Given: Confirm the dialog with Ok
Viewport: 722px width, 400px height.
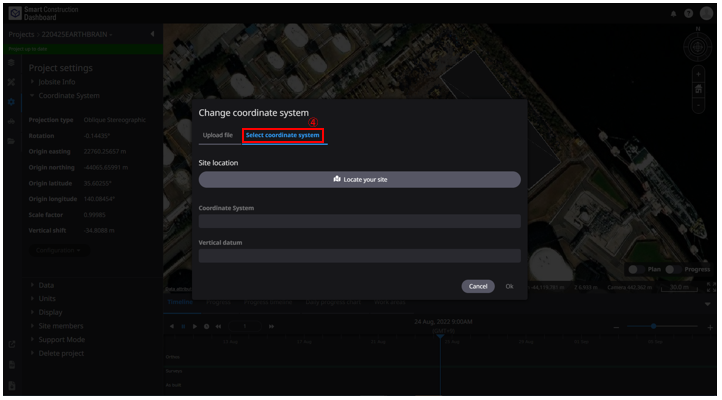Looking at the screenshot, I should pos(509,286).
